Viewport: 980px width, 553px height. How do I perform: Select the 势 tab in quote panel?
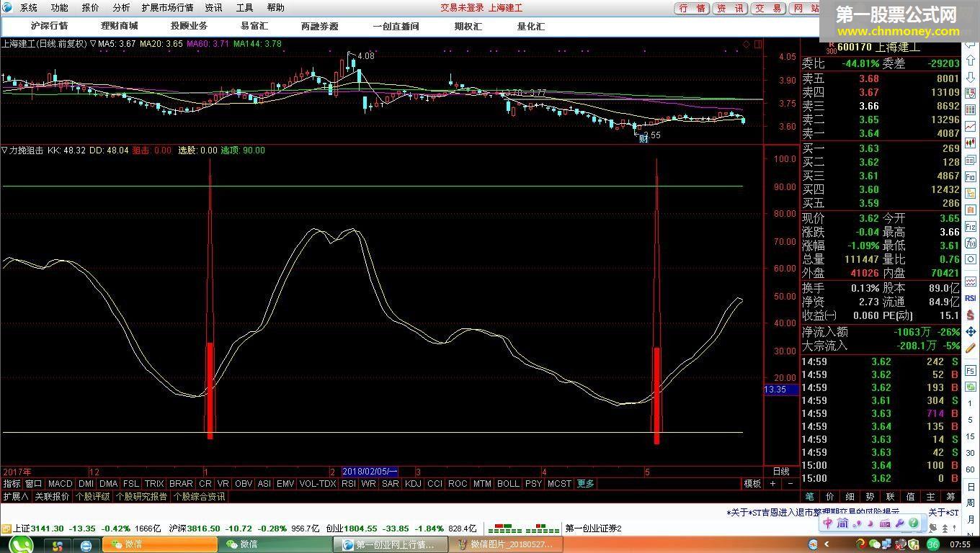[x=870, y=497]
